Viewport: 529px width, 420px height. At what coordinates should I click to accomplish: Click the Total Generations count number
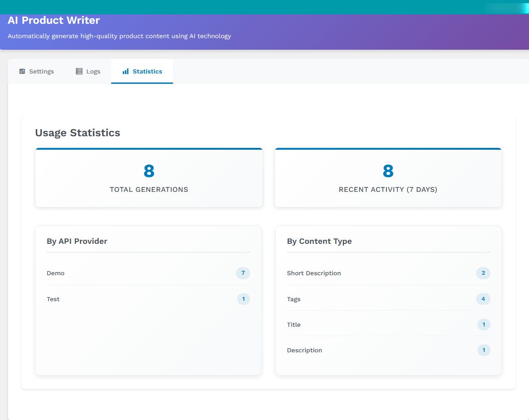pos(149,171)
